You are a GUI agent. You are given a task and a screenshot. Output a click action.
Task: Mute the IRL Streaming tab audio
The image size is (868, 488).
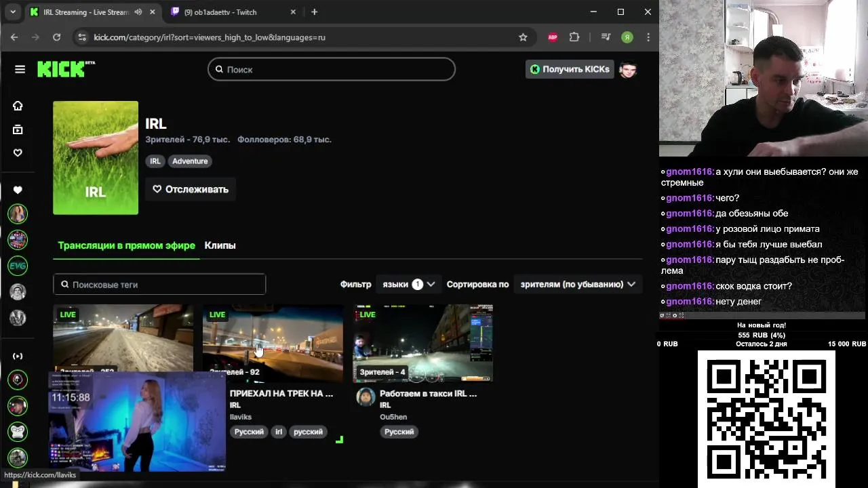[x=138, y=12]
